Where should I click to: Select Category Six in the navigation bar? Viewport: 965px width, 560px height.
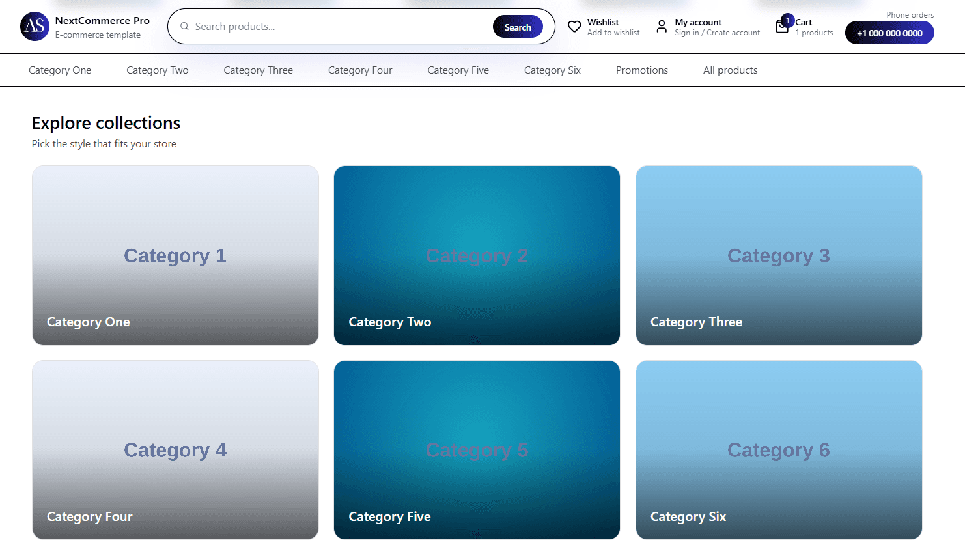point(552,70)
